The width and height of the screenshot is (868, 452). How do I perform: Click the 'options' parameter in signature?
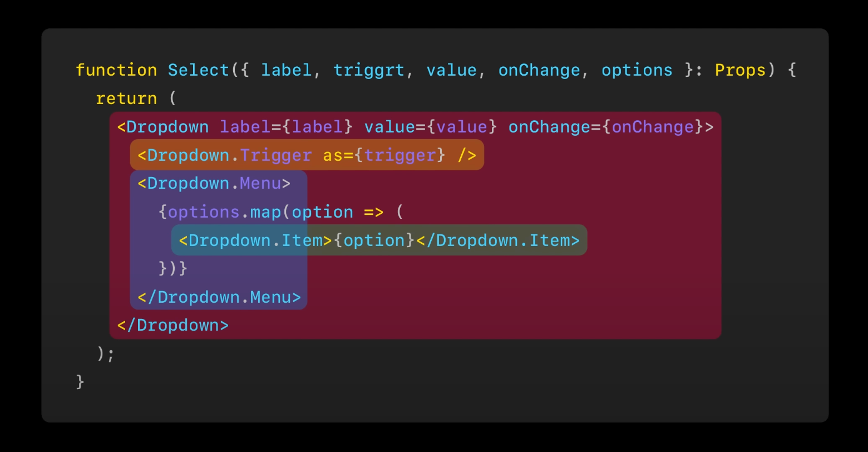637,70
